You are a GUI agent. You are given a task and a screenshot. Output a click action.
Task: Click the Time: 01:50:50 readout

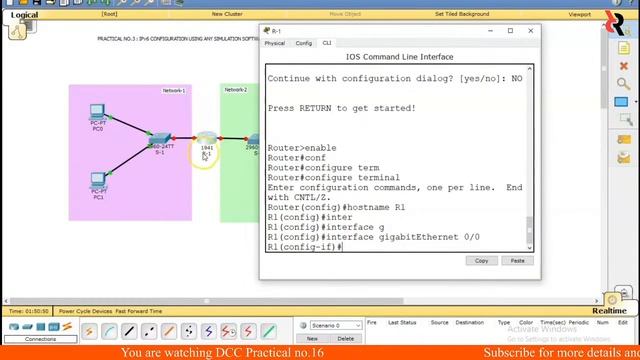[29, 311]
